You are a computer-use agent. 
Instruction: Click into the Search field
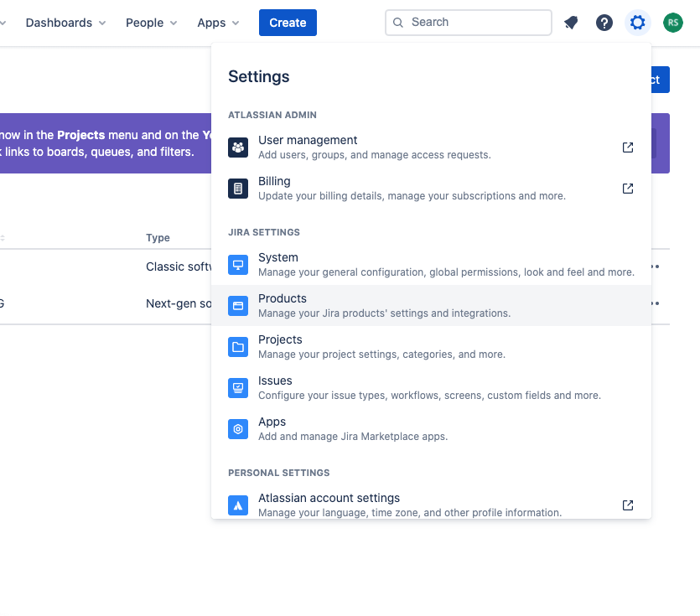[469, 23]
